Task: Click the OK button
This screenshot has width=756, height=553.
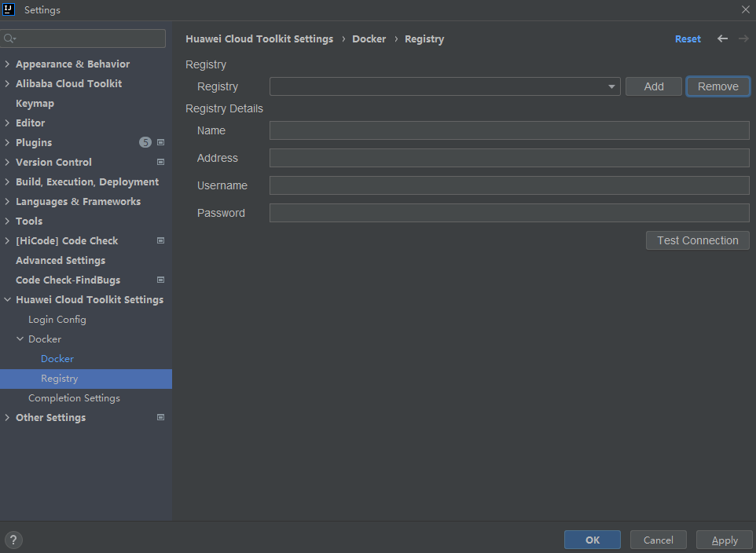Action: click(592, 540)
